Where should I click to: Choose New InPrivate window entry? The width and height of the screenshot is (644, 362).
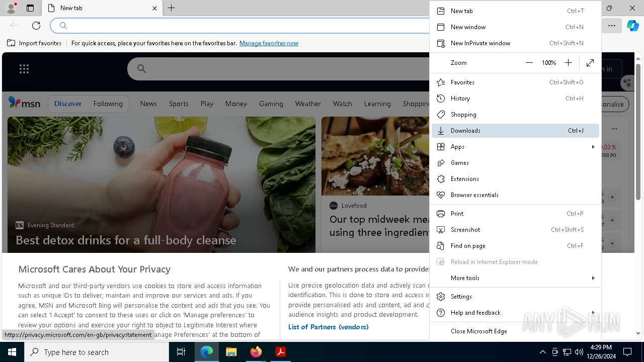515,43
